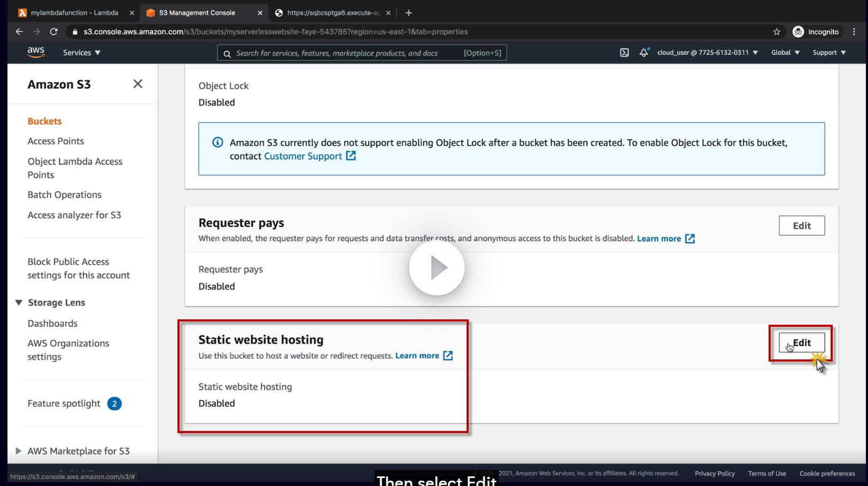Image resolution: width=868 pixels, height=486 pixels.
Task: Click external link icon after Requester pays Learn more
Action: [690, 239]
